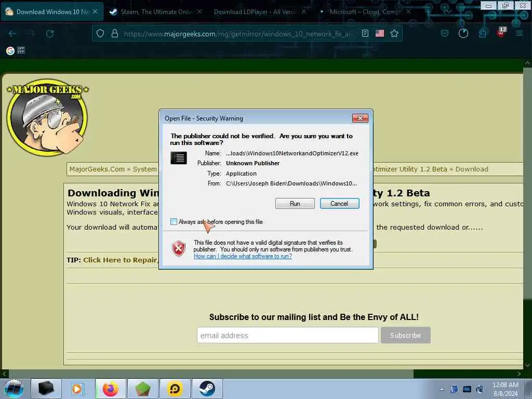Screen dimensions: 532x399
Task: Click the horizontal scrollbar right arrow
Action: [x=519, y=374]
